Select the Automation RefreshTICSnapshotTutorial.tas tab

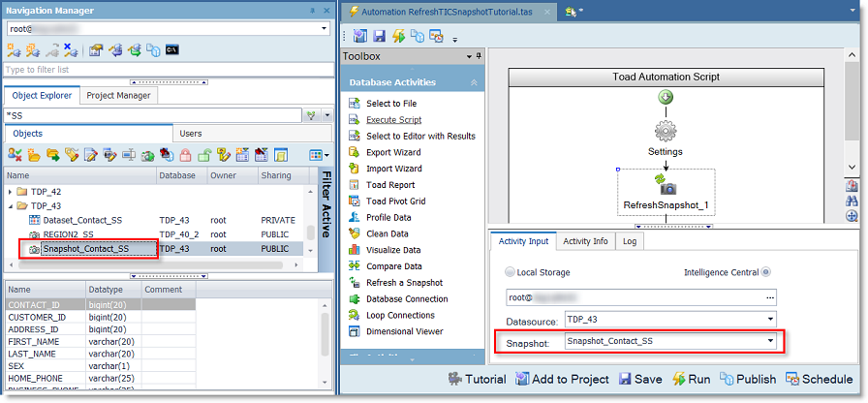pyautogui.click(x=448, y=12)
